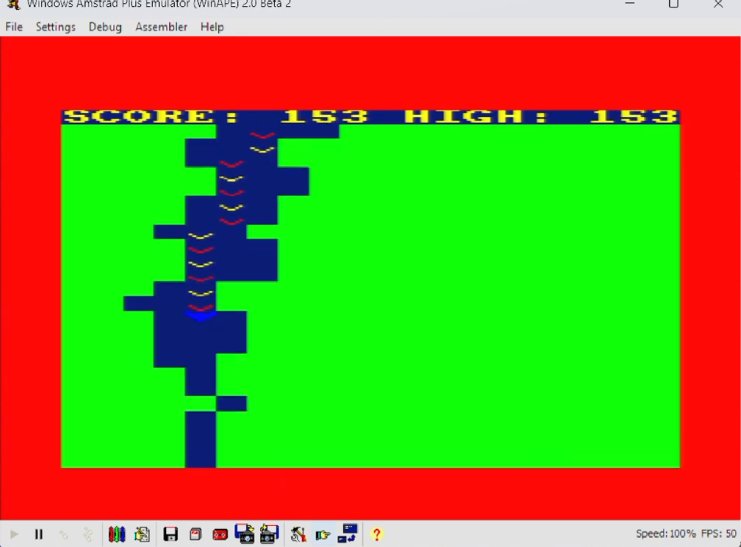Click the WinAPE application icon in title bar
The height and width of the screenshot is (547, 741).
pos(14,4)
